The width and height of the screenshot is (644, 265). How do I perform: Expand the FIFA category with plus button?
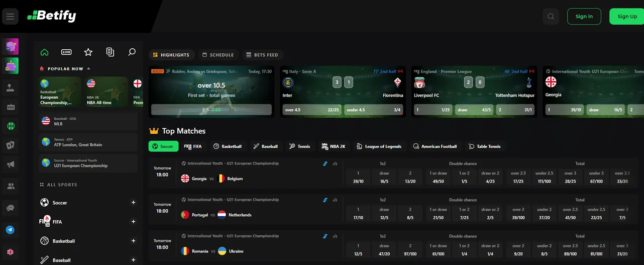pyautogui.click(x=133, y=222)
